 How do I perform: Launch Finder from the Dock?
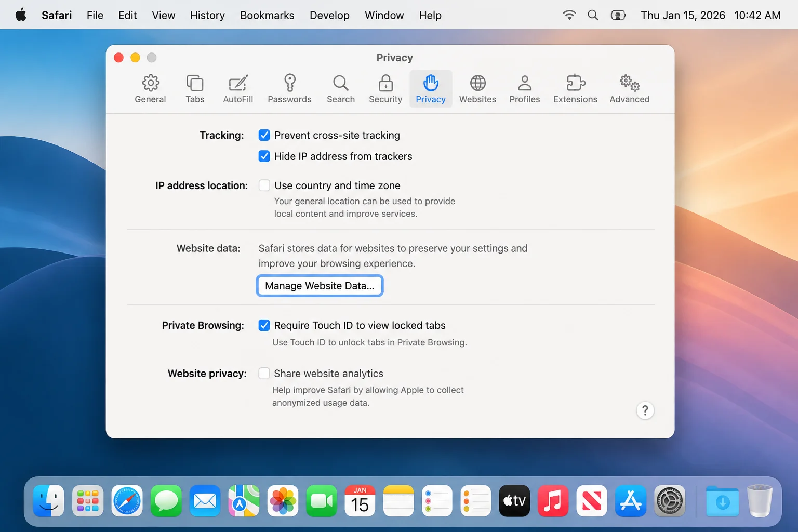[x=49, y=501]
